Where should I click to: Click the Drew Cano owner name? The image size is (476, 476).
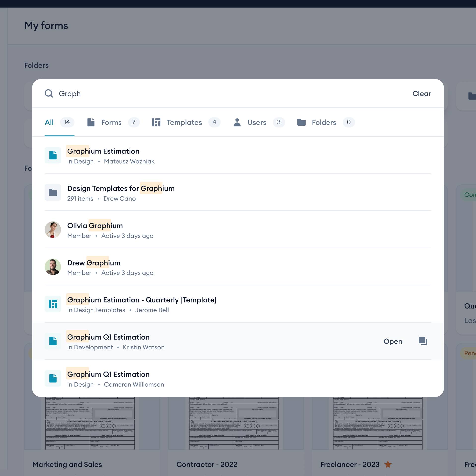click(119, 199)
